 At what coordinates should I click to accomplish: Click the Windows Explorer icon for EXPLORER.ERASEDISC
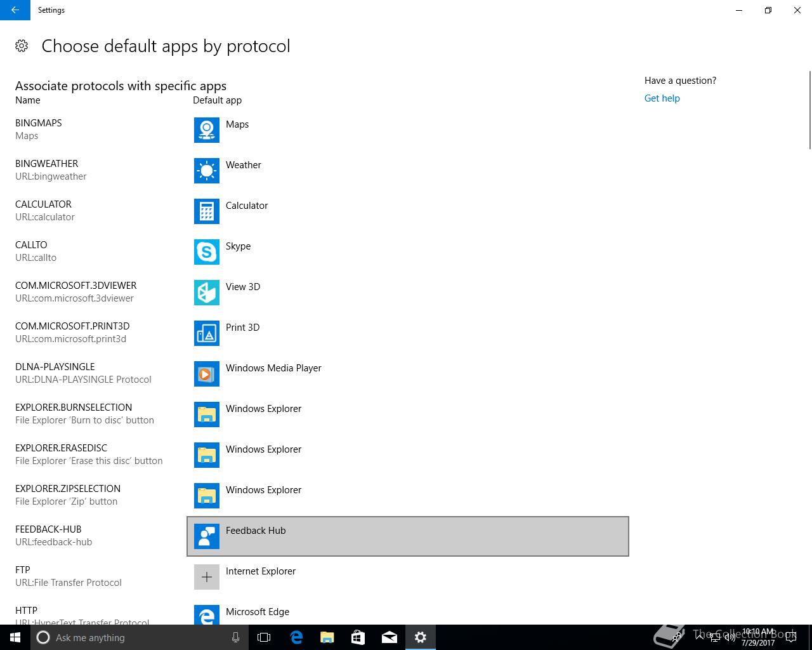pos(207,455)
